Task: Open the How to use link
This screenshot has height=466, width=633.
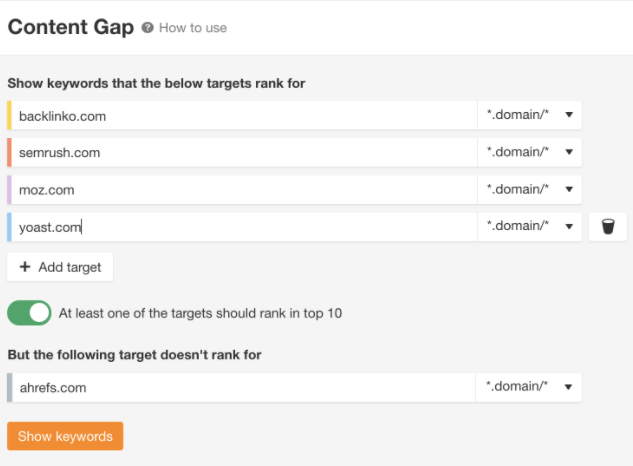Action: (x=193, y=28)
